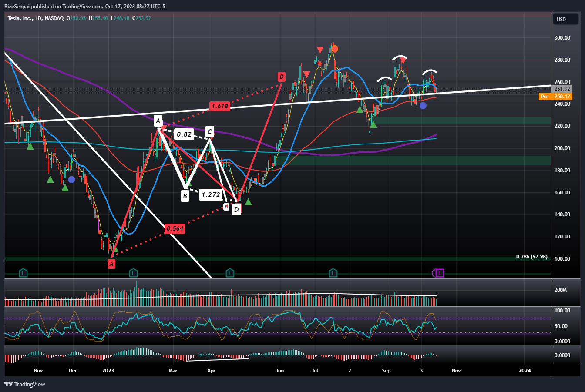Click the red down triangle under the middle arc
Image resolution: width=585 pixels, height=392 pixels.
(x=403, y=60)
